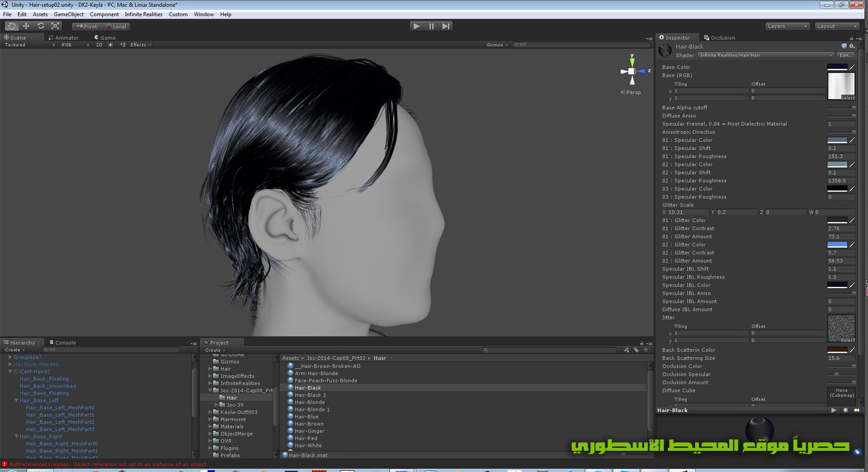This screenshot has height=472, width=868.
Task: Open the RGB render mode dropdown
Action: [x=75, y=45]
